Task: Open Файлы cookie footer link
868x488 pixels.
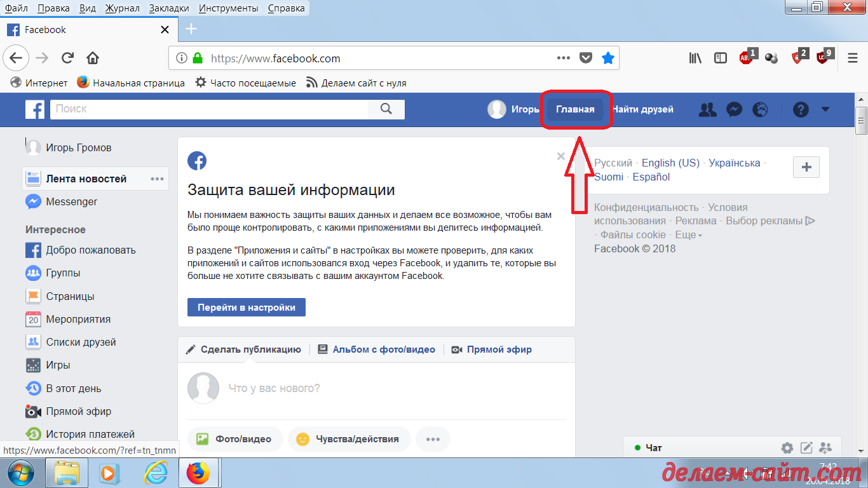Action: (634, 235)
